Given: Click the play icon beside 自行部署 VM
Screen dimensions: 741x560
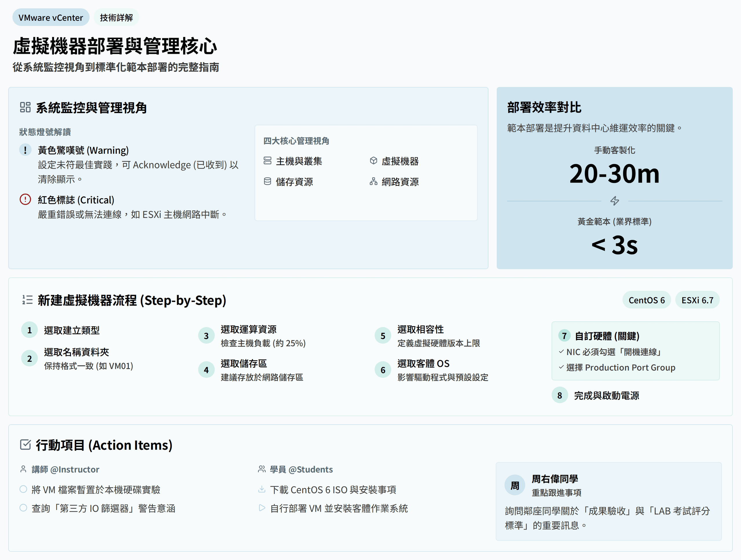Looking at the screenshot, I should tap(262, 508).
